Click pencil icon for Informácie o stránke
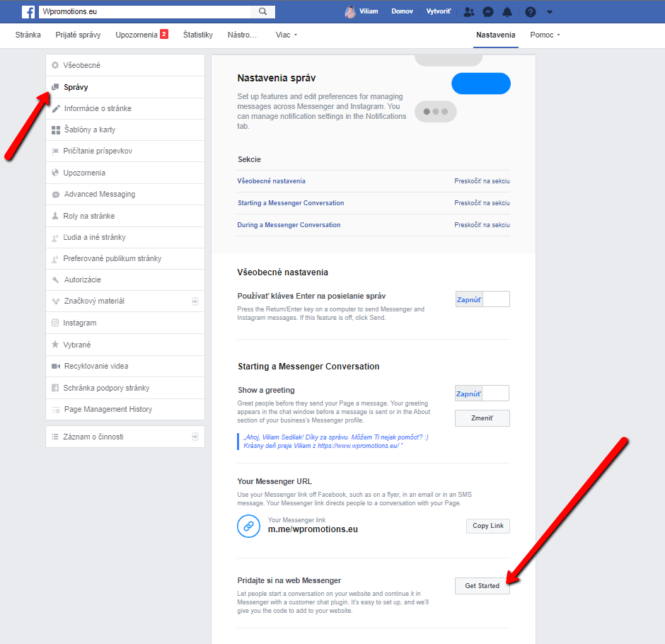 [x=56, y=108]
